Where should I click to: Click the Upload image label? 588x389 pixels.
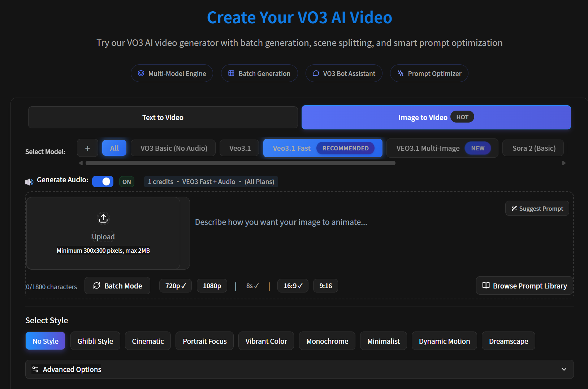point(103,237)
